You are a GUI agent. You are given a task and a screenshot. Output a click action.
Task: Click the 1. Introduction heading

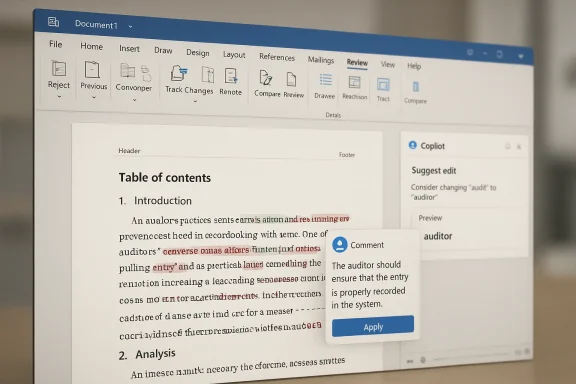point(155,201)
